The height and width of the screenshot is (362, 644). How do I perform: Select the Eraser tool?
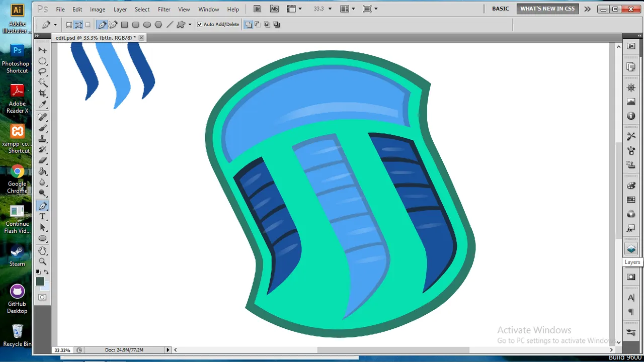tap(43, 161)
